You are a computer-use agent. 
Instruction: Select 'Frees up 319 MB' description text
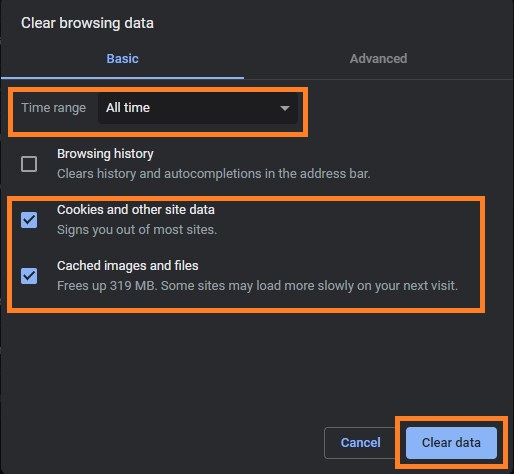[257, 286]
